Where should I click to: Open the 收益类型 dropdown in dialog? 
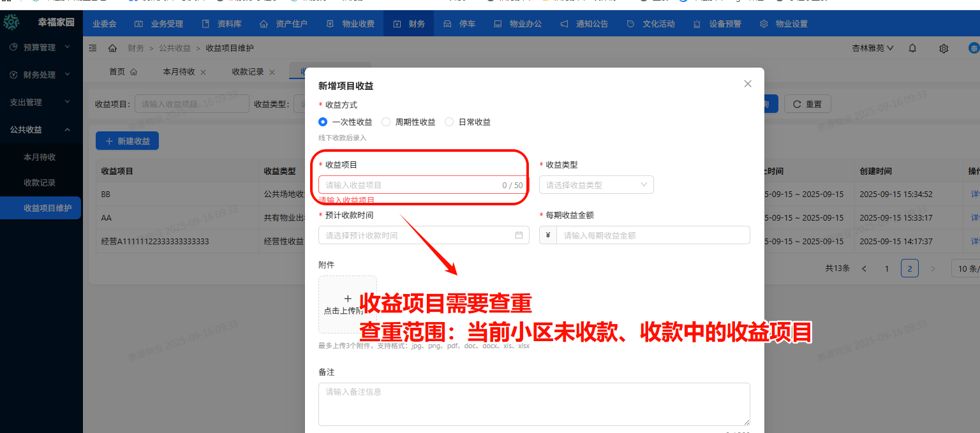pyautogui.click(x=596, y=185)
